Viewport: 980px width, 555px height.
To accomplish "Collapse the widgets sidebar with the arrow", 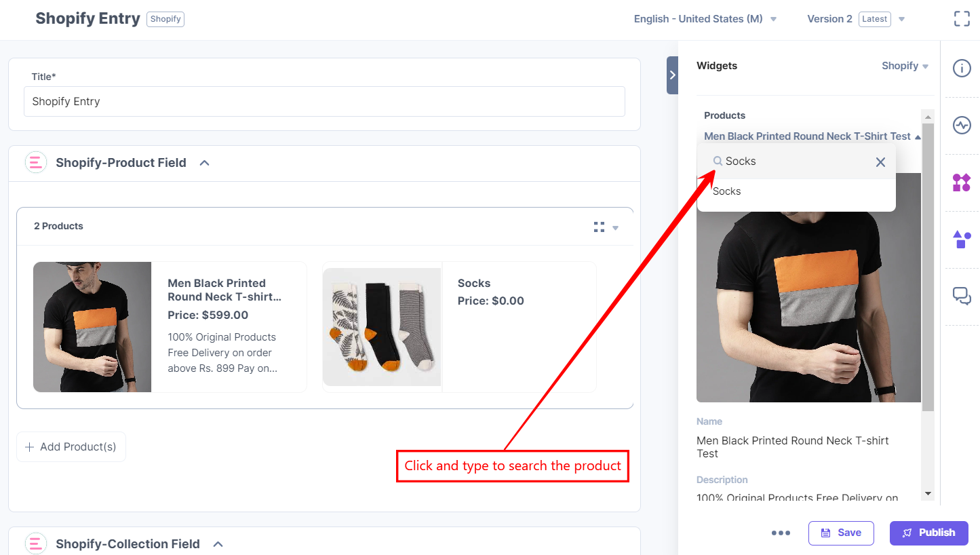I will pyautogui.click(x=672, y=75).
